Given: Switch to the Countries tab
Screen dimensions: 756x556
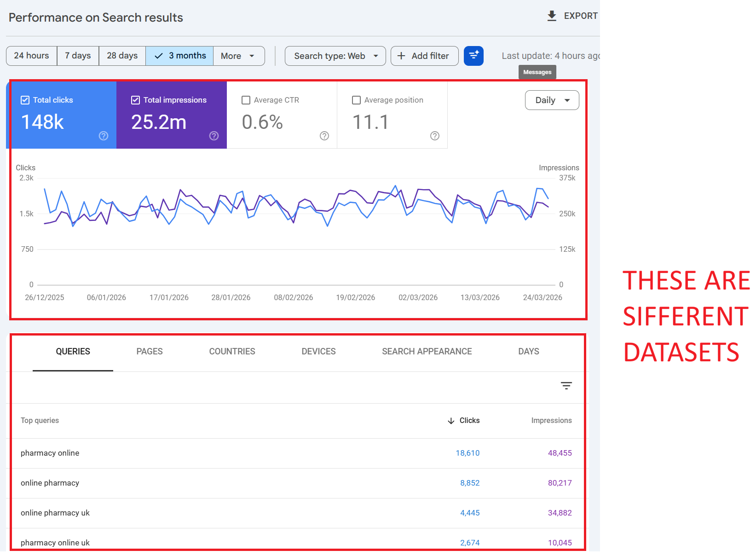Looking at the screenshot, I should click(232, 352).
